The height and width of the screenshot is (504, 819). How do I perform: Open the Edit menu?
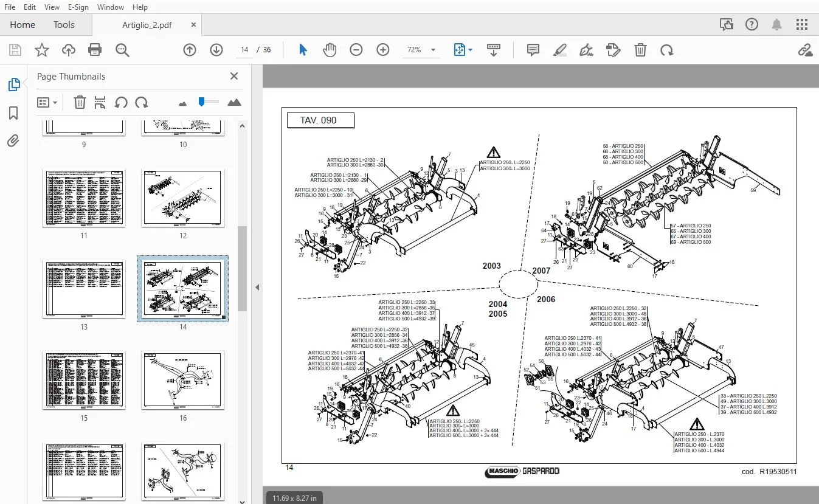(30, 7)
